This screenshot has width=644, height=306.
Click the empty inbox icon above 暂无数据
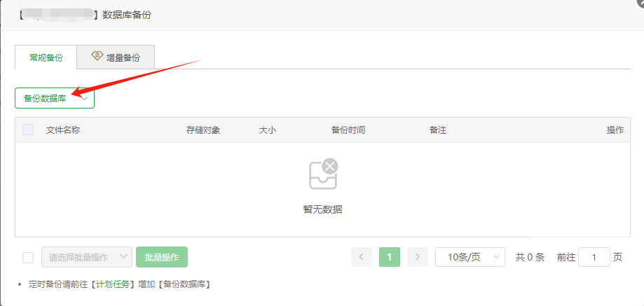click(x=323, y=174)
